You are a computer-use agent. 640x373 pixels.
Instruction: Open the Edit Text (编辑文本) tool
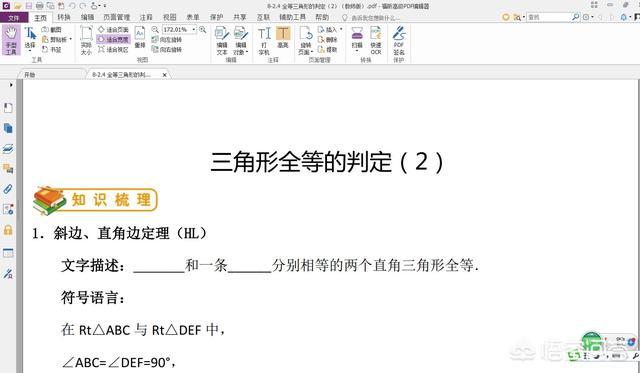pyautogui.click(x=222, y=40)
